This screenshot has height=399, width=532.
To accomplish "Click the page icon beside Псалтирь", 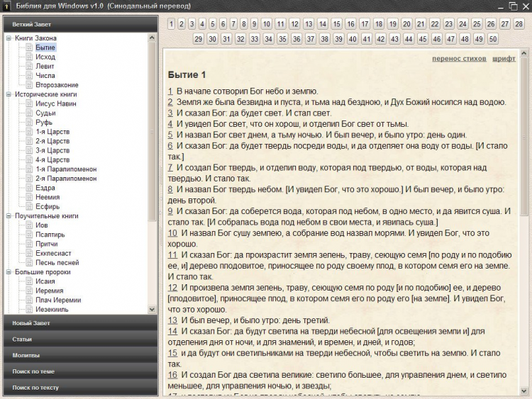I will coord(30,235).
